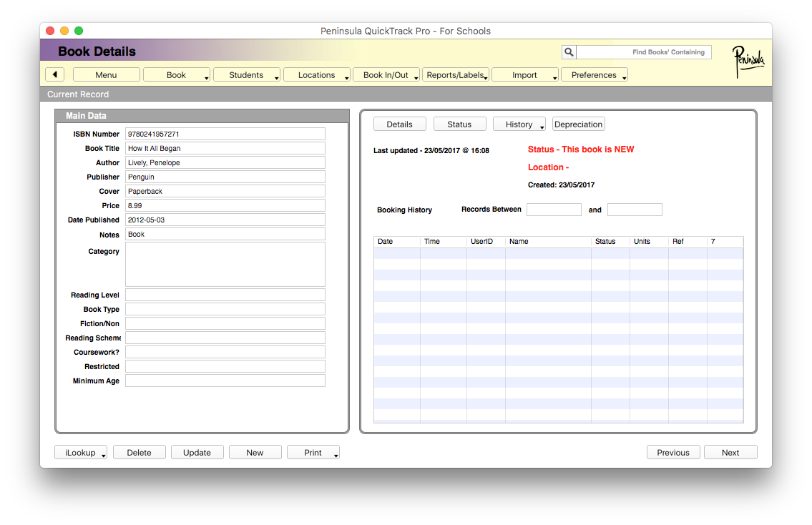Click the Cover field showing Paperback
812x525 pixels.
click(x=225, y=192)
